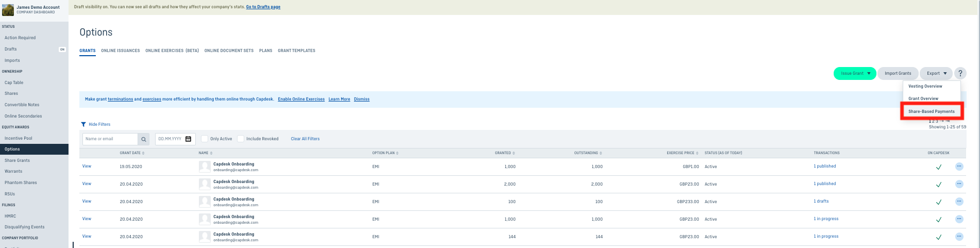Screen dimensions: 980x248
Task: Open Phantom Shares in sidebar
Action: [x=21, y=183]
